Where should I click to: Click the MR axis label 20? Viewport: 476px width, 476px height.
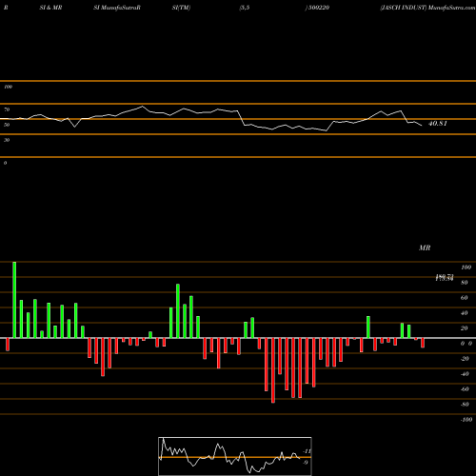(464, 328)
